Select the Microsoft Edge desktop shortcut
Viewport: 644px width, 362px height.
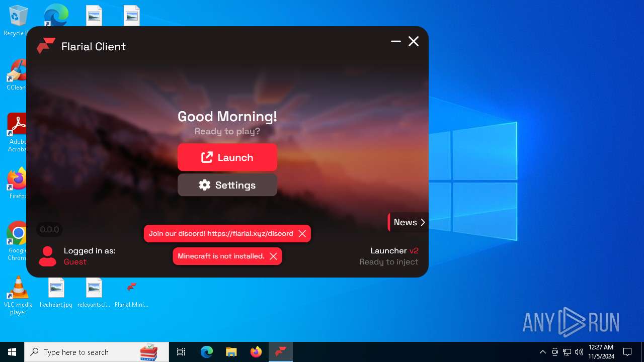coord(56,16)
